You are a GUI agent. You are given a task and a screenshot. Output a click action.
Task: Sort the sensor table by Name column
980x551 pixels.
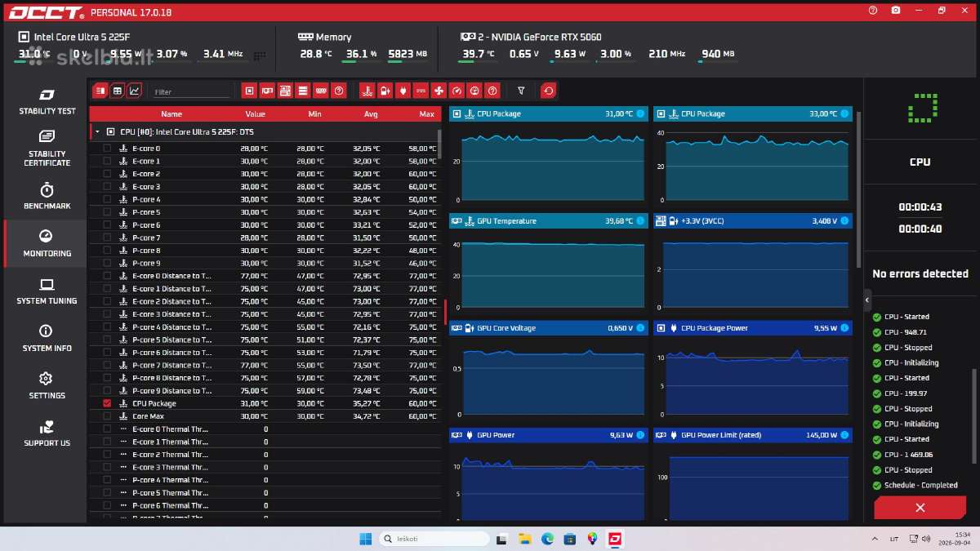[x=171, y=114]
